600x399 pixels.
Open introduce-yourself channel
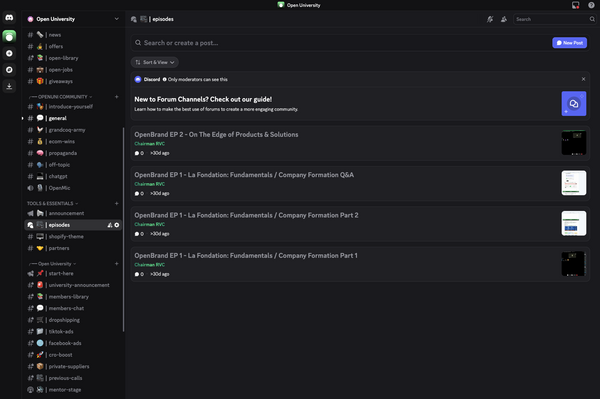point(73,107)
